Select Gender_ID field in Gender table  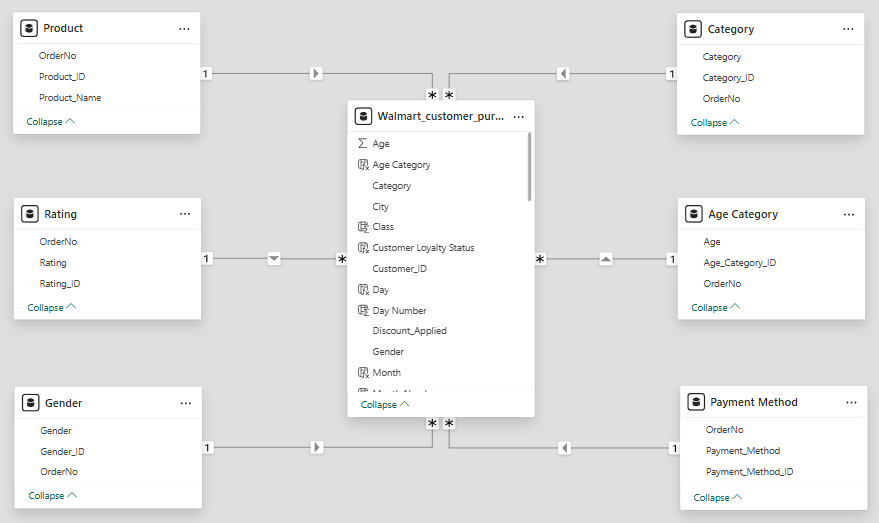point(62,451)
